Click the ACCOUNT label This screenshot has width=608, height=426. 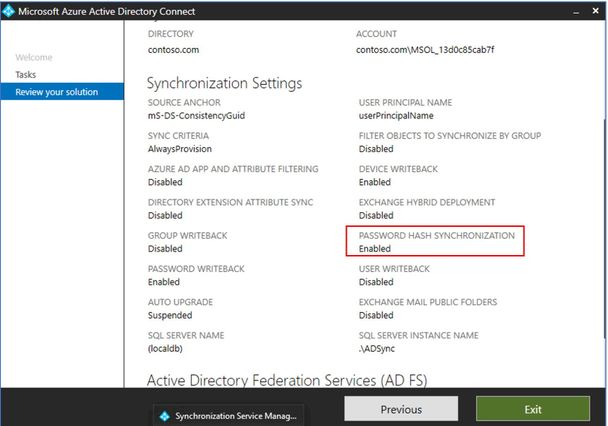[376, 34]
